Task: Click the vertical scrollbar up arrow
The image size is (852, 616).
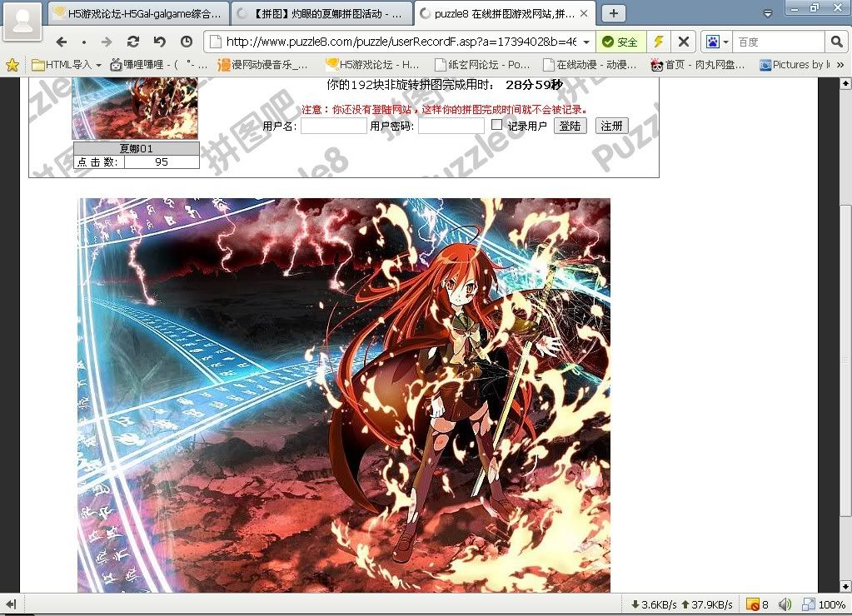Action: click(845, 83)
